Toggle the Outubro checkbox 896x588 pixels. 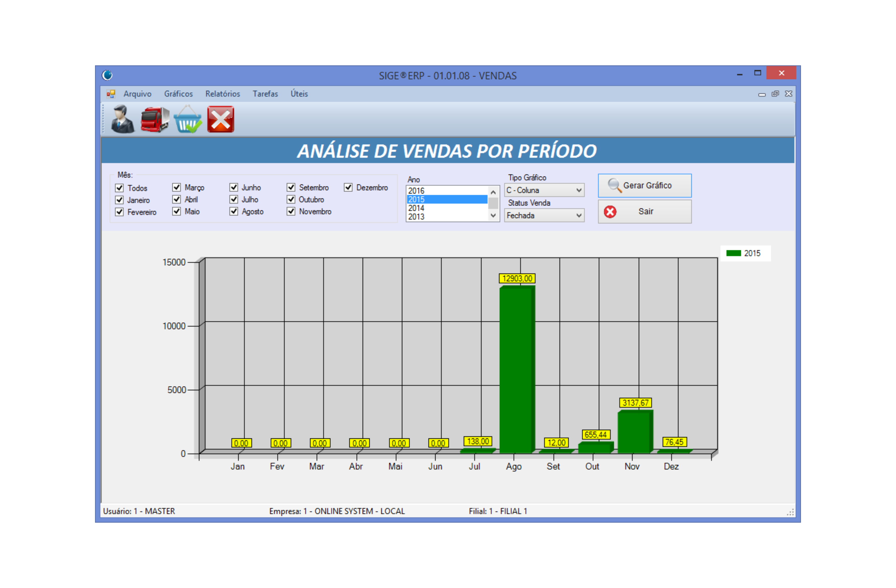(291, 199)
